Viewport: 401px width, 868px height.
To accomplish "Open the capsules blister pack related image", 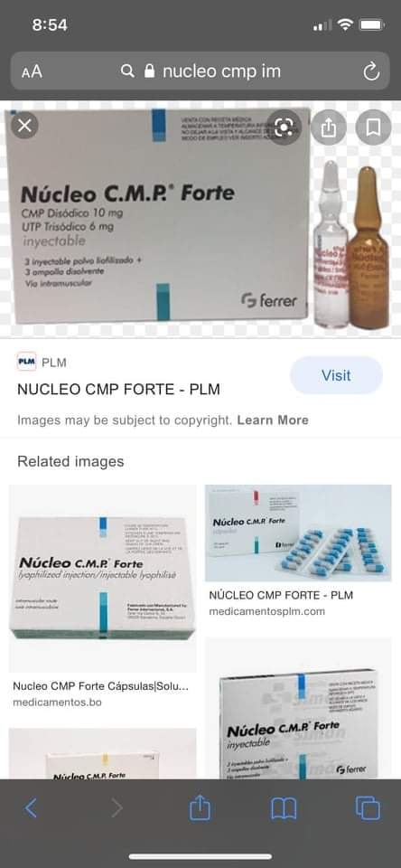I will click(298, 533).
